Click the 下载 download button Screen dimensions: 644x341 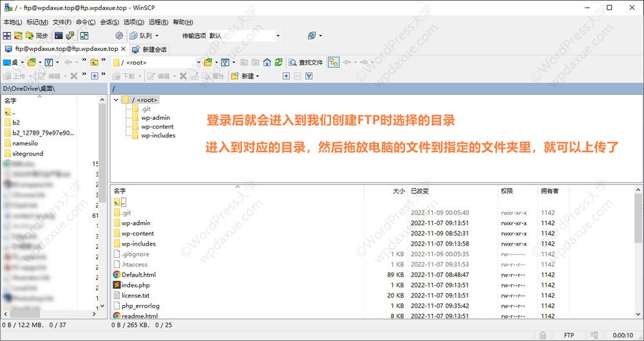pos(124,76)
